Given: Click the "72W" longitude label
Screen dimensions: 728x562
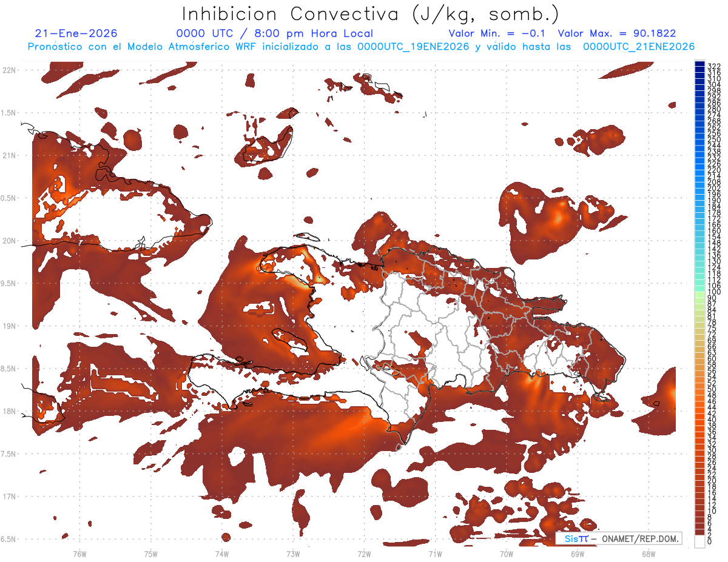Looking at the screenshot, I should point(364,554).
